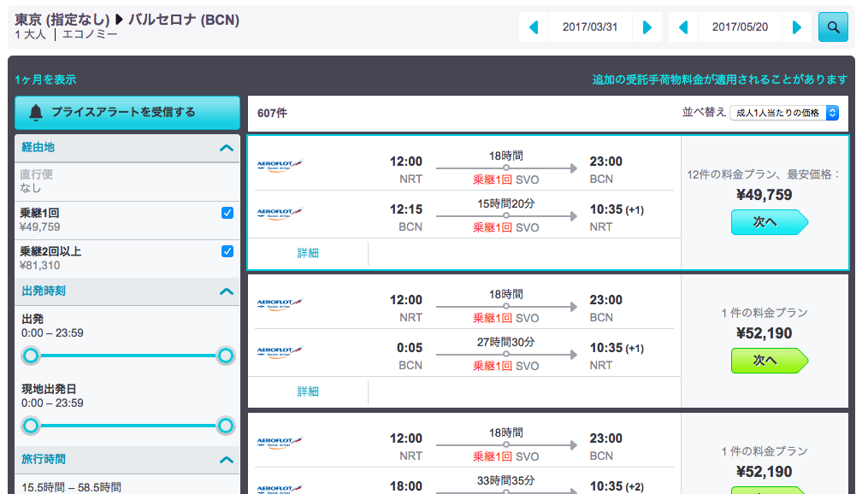
Task: Click 1 大人 | エコノミー passenger info
Action: coord(66,35)
